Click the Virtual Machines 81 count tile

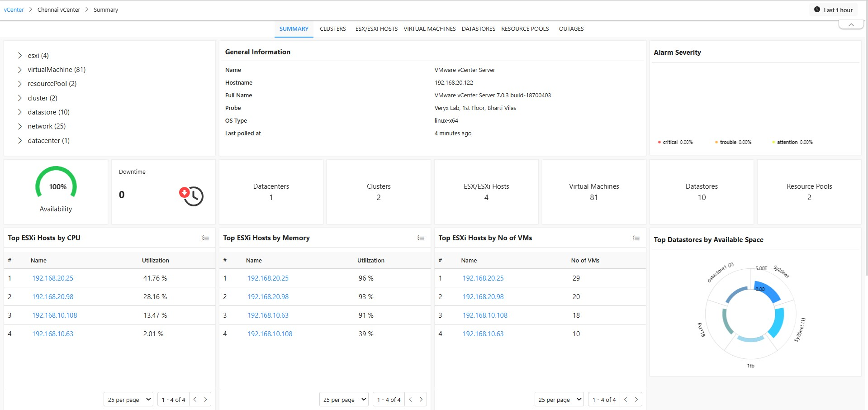point(593,192)
